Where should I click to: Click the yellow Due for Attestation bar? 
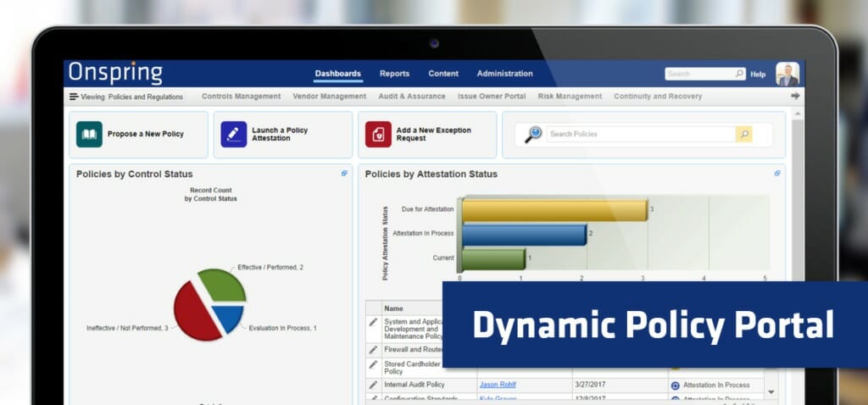point(554,210)
